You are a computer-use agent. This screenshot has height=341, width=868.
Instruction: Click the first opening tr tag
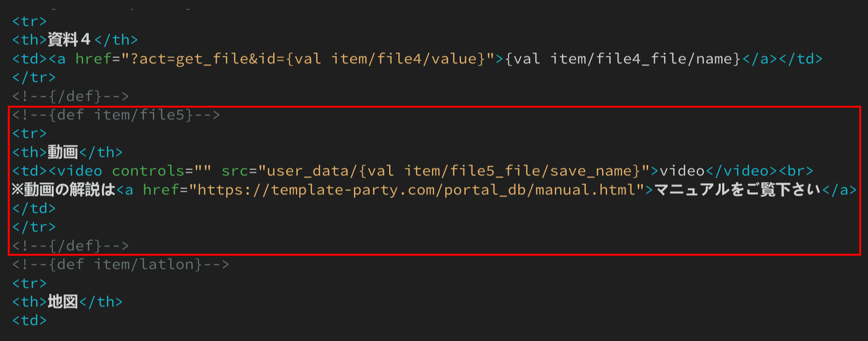(29, 21)
